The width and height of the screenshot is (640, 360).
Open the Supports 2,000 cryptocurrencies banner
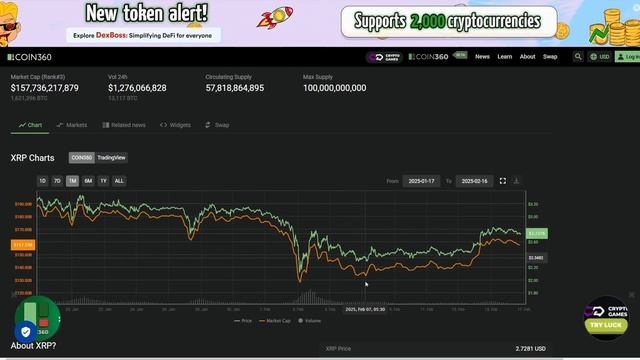(x=449, y=21)
